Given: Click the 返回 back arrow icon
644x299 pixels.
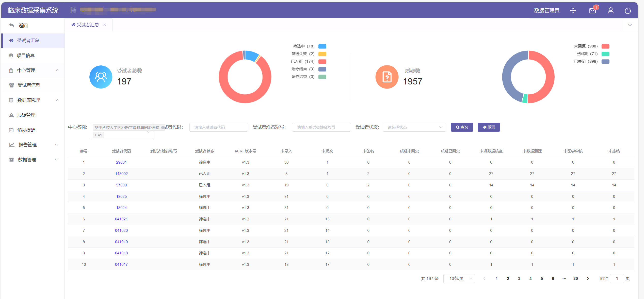Looking at the screenshot, I should pos(11,25).
